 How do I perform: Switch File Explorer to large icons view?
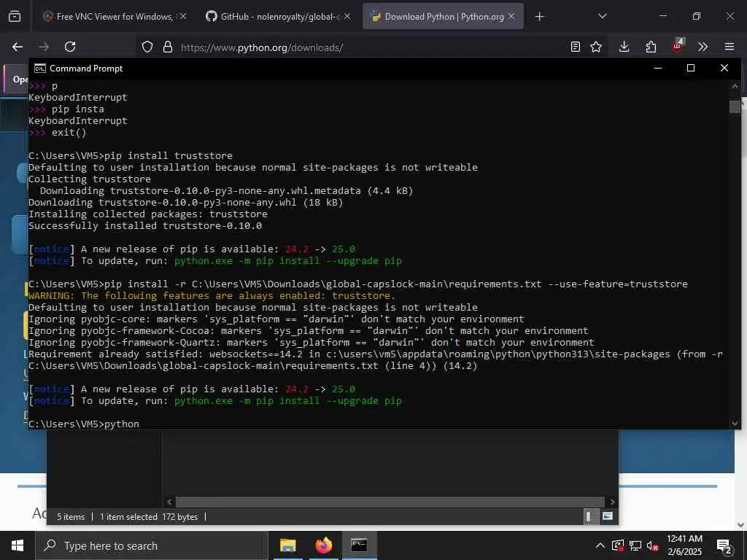(x=608, y=517)
